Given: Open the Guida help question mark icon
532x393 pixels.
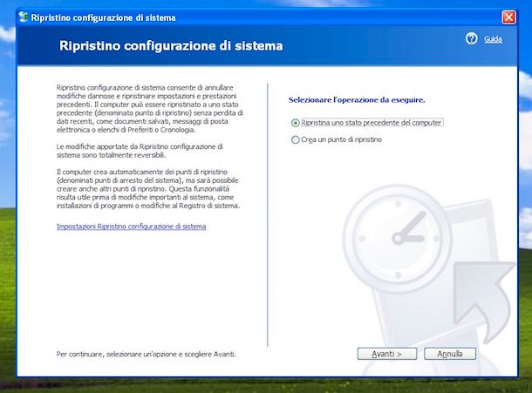Looking at the screenshot, I should coord(471,38).
